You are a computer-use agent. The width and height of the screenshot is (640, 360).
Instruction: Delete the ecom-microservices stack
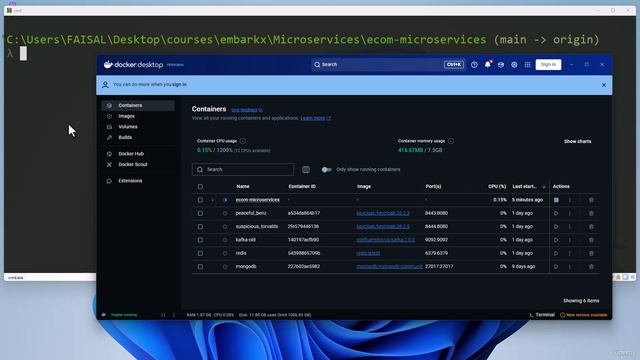point(591,200)
